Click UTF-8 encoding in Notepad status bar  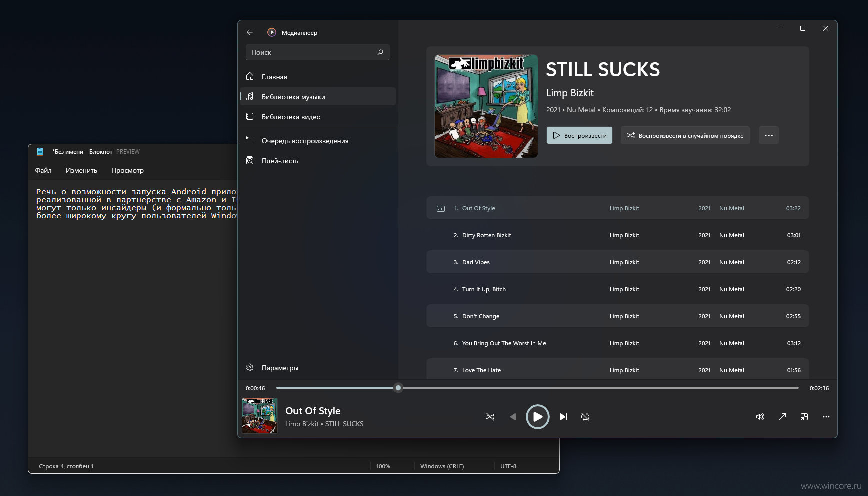pos(508,466)
